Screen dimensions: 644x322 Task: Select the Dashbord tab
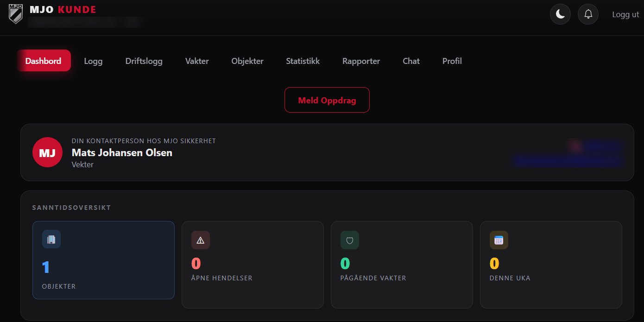pos(43,61)
